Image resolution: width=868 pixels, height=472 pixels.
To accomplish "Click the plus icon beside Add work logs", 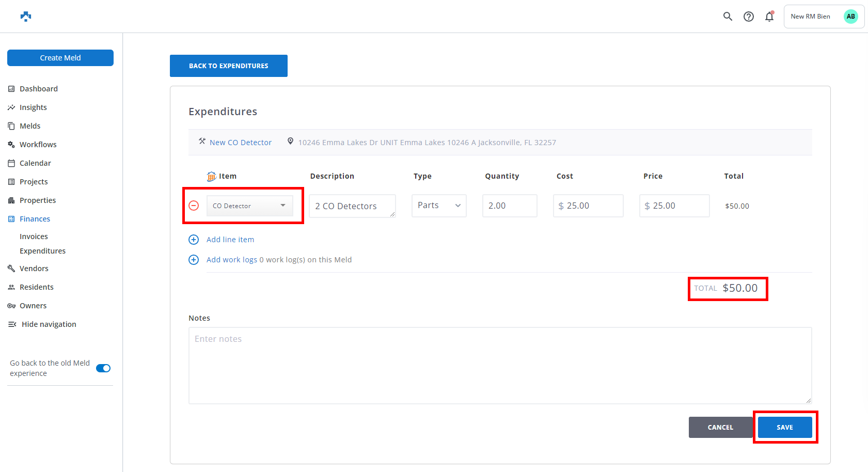I will [194, 260].
